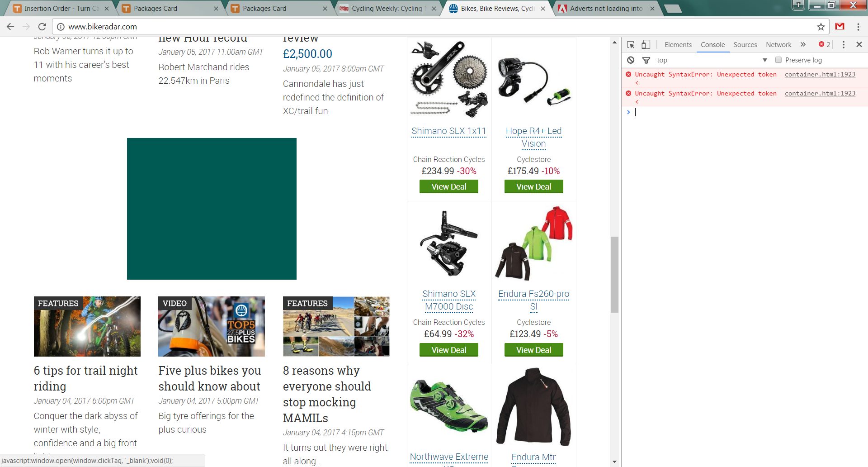Viewport: 868px width, 467px height.
Task: Go back using the browser back arrow
Action: (x=10, y=27)
